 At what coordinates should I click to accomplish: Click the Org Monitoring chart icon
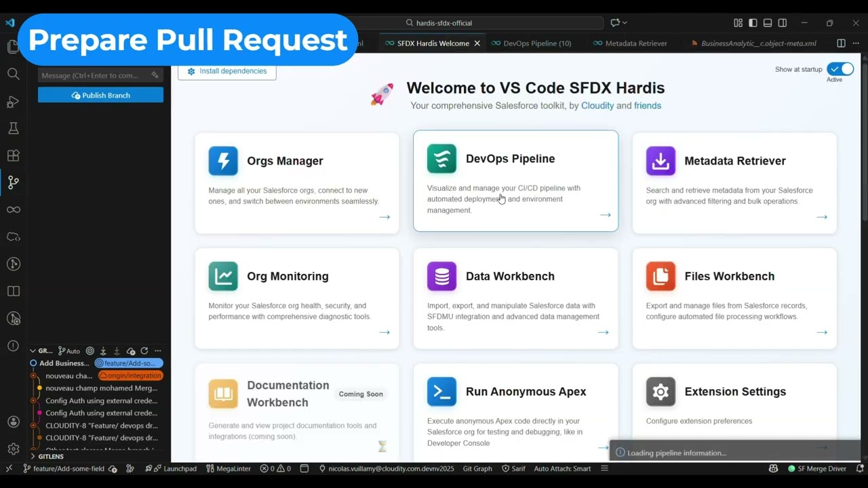(223, 277)
